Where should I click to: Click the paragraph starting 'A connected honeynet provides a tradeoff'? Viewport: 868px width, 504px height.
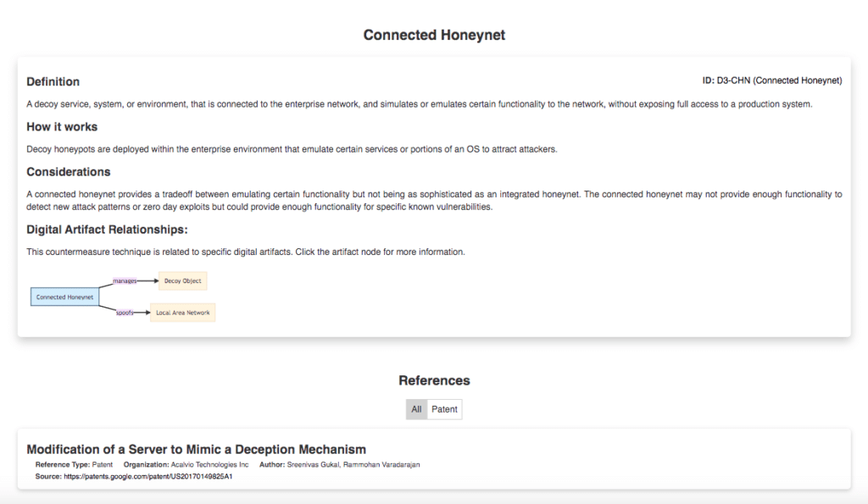434,200
